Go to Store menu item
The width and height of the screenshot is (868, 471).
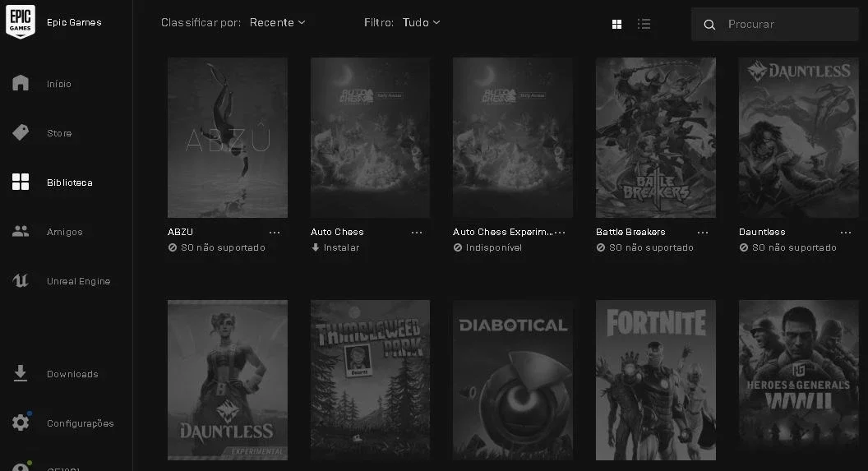tap(59, 133)
